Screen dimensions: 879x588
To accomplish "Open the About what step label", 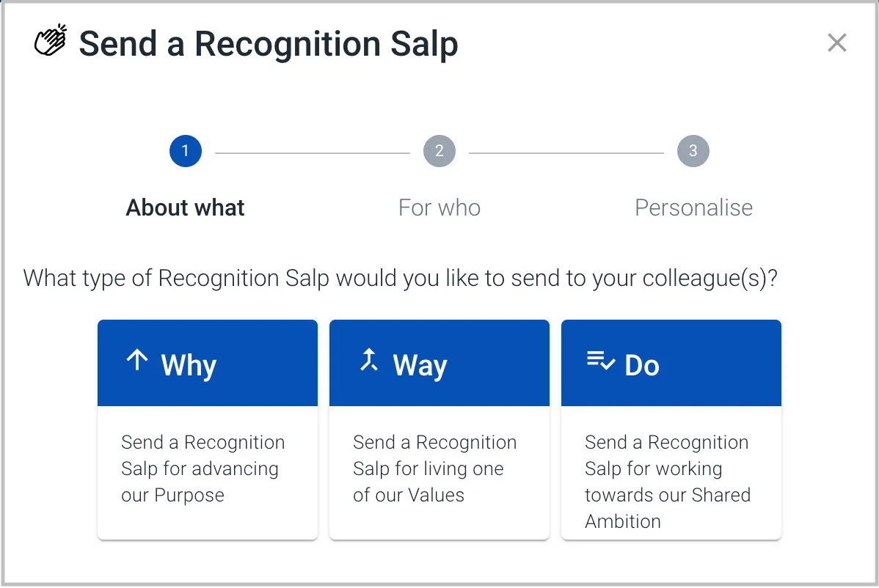I will (185, 207).
